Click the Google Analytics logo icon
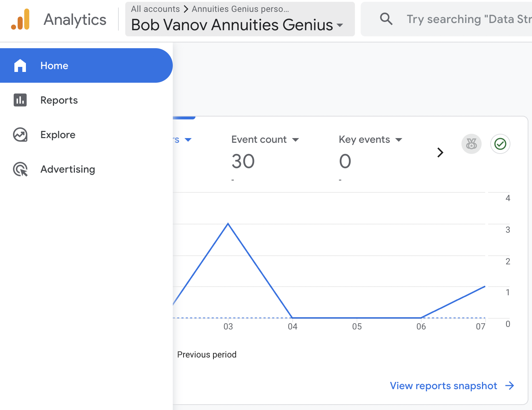 21,19
